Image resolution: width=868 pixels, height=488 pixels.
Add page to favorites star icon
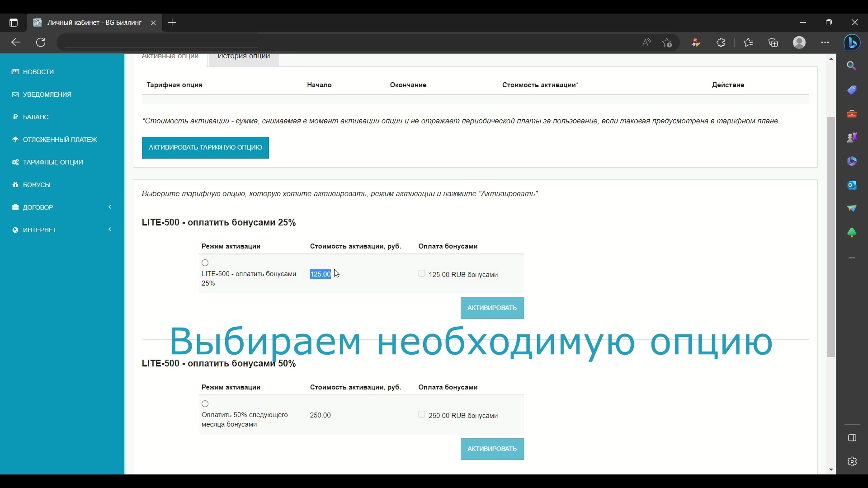668,43
